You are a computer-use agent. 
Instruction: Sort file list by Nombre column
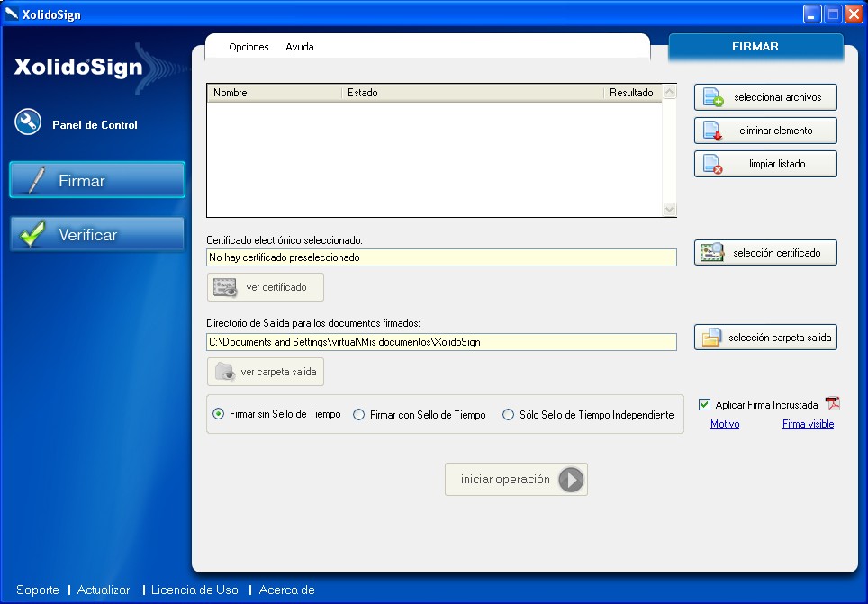coord(275,93)
